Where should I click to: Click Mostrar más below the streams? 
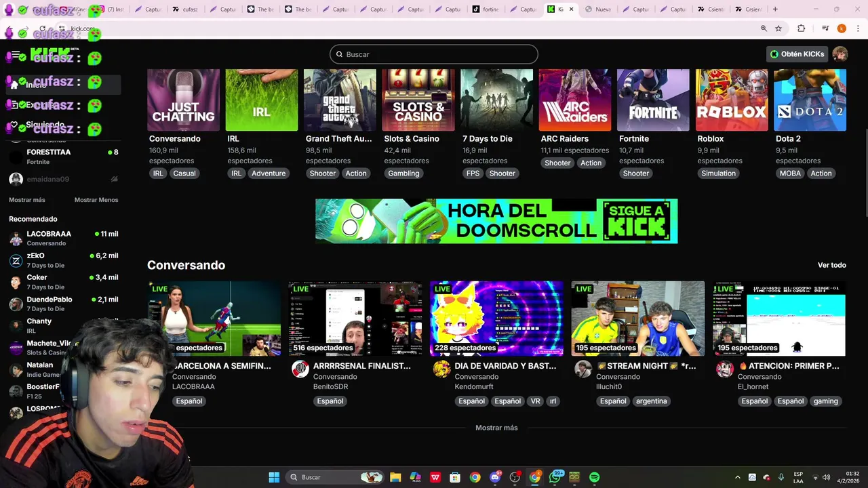(x=496, y=428)
